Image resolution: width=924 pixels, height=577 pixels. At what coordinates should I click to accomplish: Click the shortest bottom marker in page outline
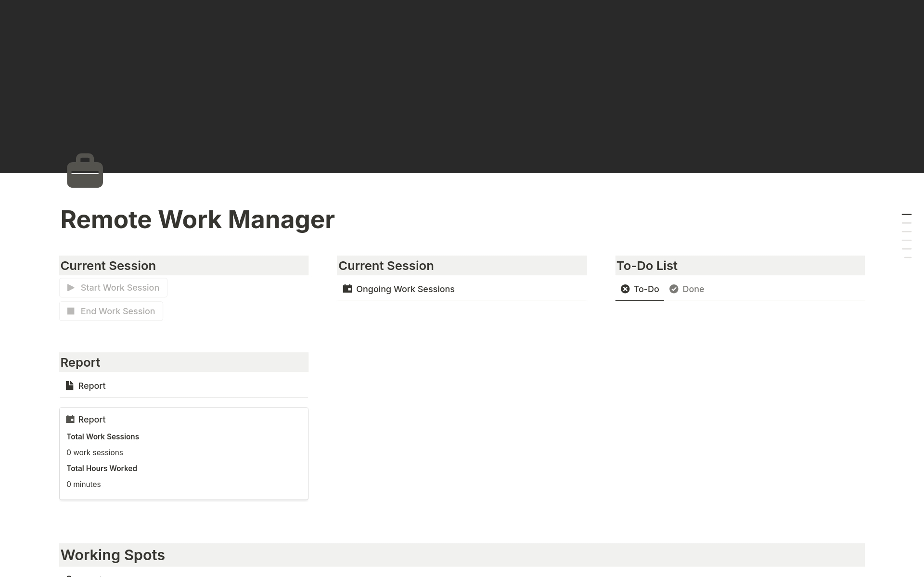pyautogui.click(x=908, y=258)
